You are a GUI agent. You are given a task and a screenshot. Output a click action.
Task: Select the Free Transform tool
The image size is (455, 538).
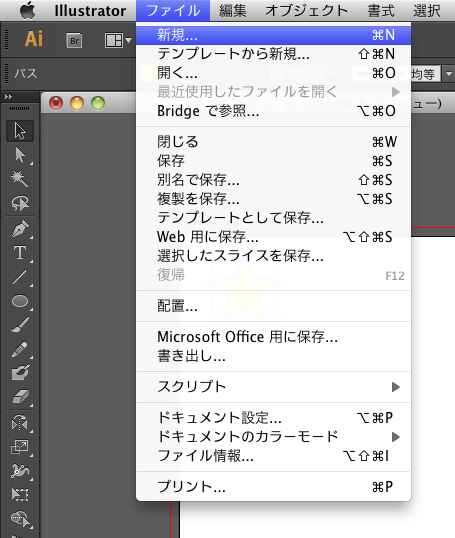tap(20, 494)
